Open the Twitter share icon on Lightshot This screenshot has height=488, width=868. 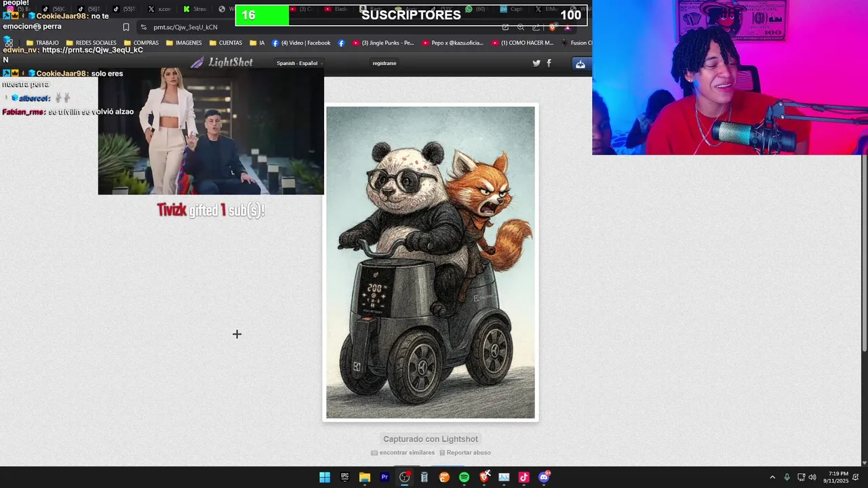536,63
